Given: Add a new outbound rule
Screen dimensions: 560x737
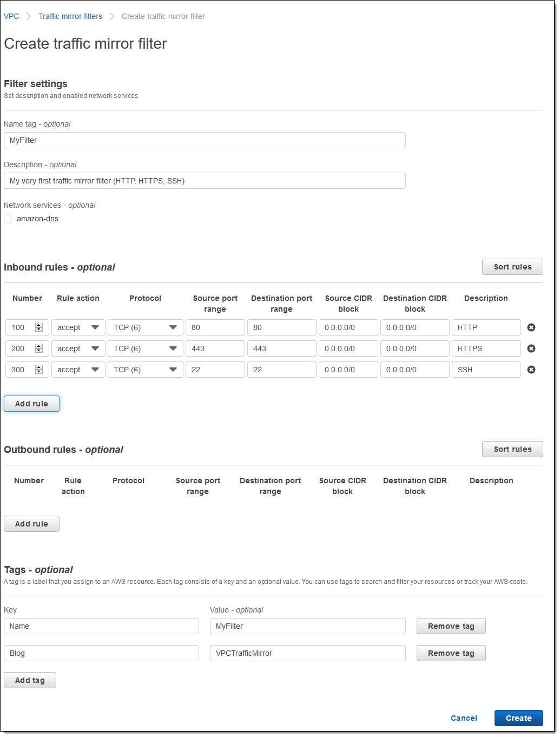Looking at the screenshot, I should pos(31,524).
